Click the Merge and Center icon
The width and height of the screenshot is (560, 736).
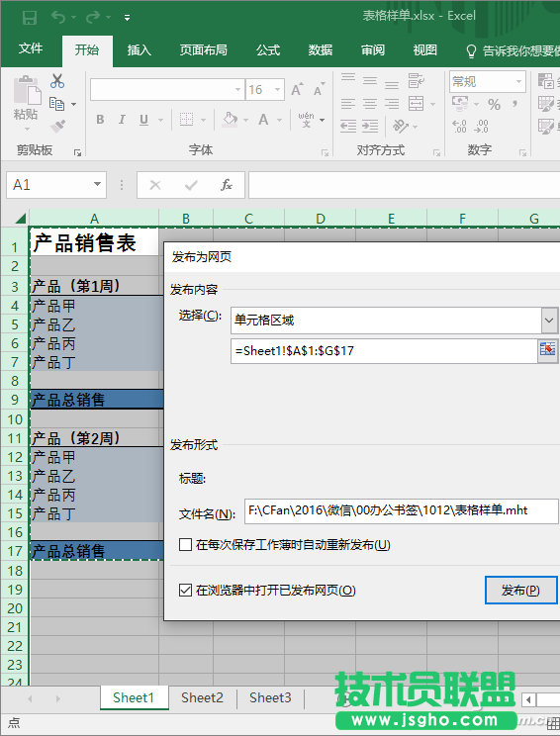click(416, 103)
